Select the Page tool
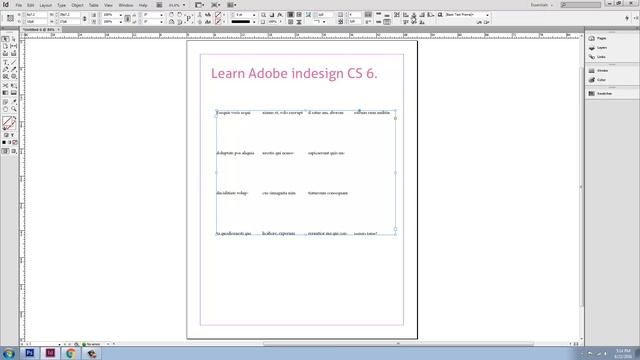 [x=5, y=47]
